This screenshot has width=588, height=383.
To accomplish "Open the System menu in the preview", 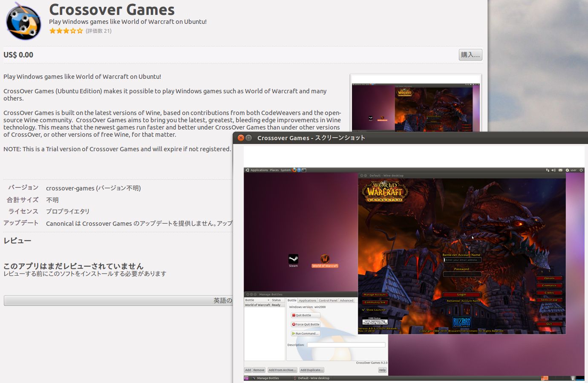I will 285,170.
